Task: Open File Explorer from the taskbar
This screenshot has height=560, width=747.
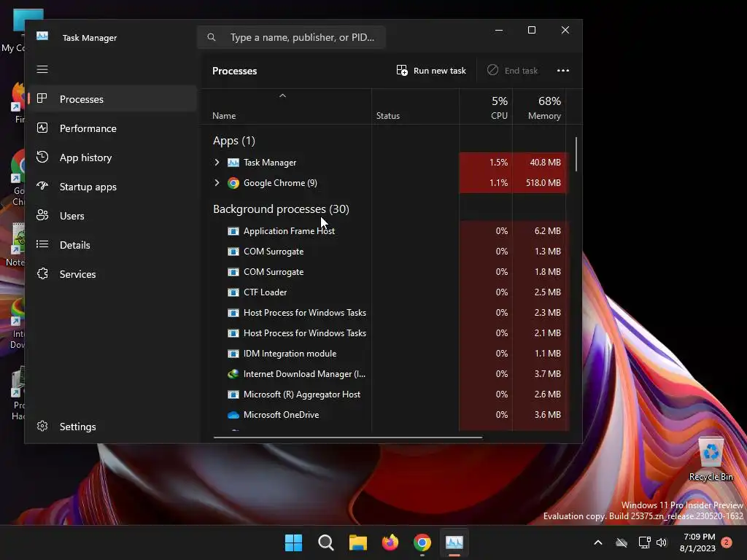Action: pyautogui.click(x=357, y=542)
